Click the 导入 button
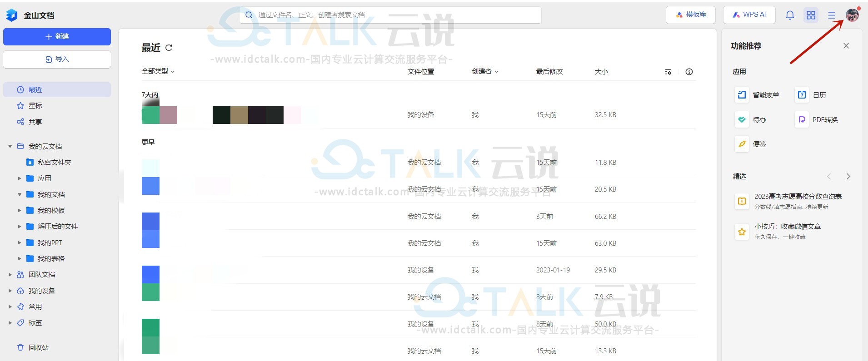 57,59
